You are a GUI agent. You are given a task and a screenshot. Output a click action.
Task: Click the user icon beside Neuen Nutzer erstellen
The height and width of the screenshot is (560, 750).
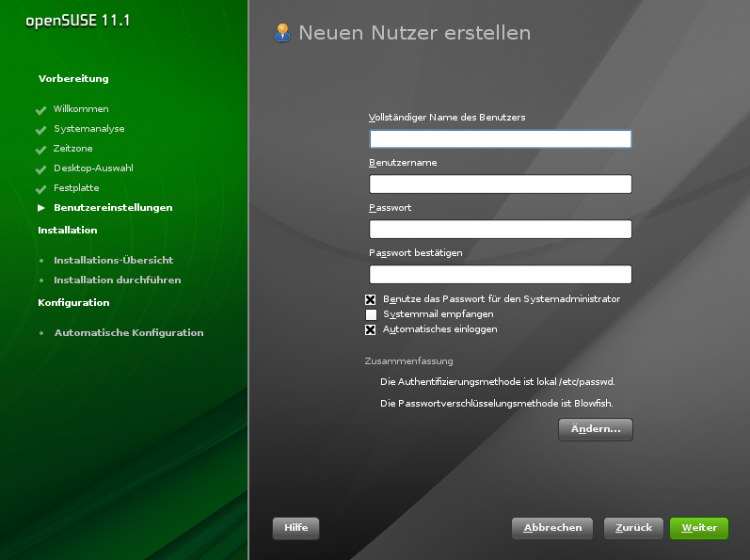282,33
